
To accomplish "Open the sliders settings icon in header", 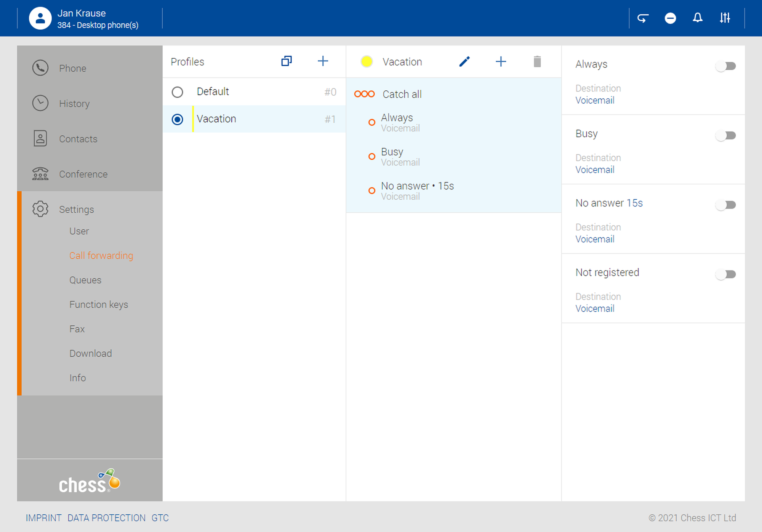I will (725, 18).
